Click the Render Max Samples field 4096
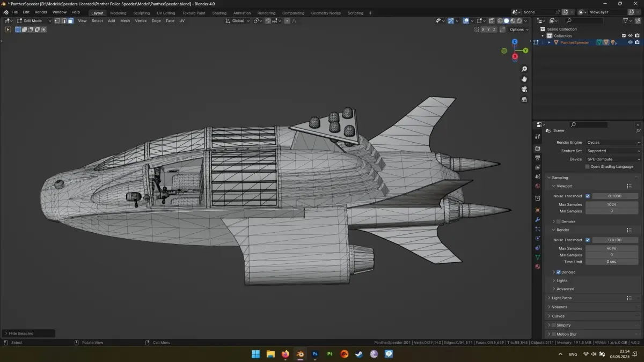Viewport: 644px width, 362px height. coord(611,248)
